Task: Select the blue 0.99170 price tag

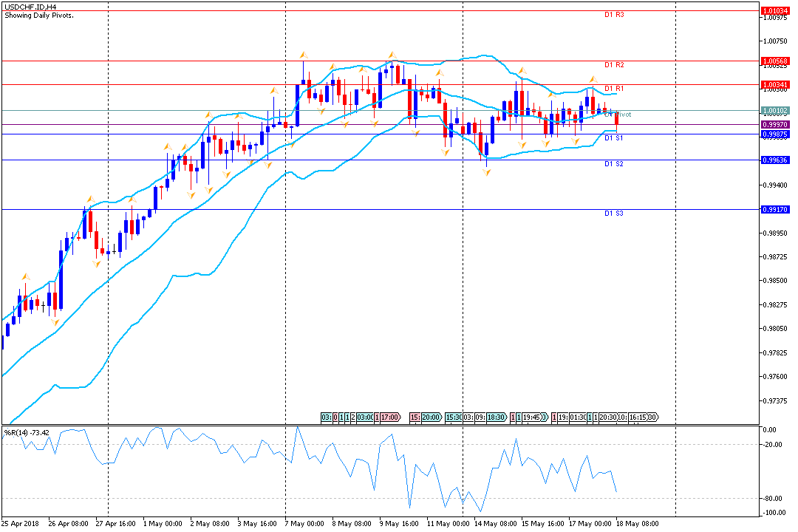Action: click(776, 210)
